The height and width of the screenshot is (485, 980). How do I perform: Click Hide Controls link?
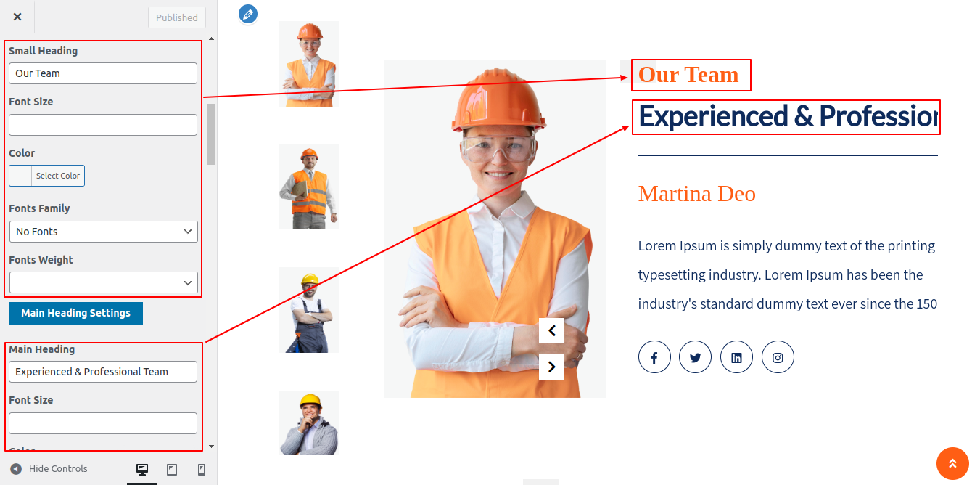tap(49, 469)
